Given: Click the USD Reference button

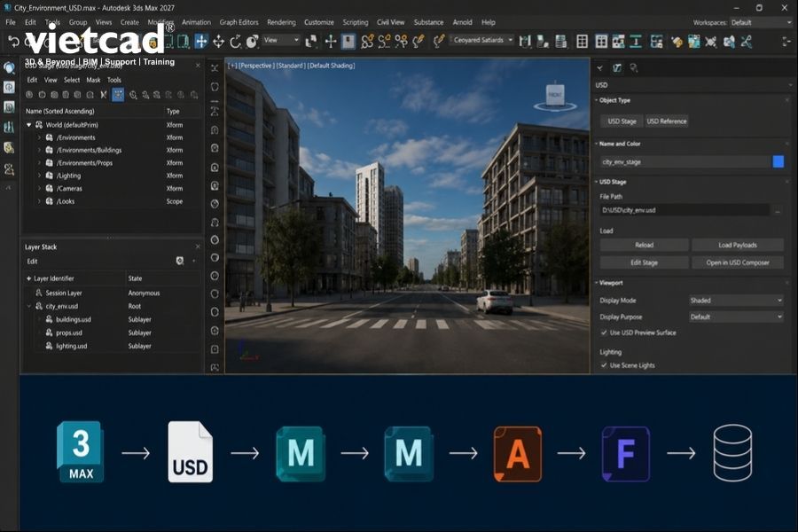Looking at the screenshot, I should point(666,121).
